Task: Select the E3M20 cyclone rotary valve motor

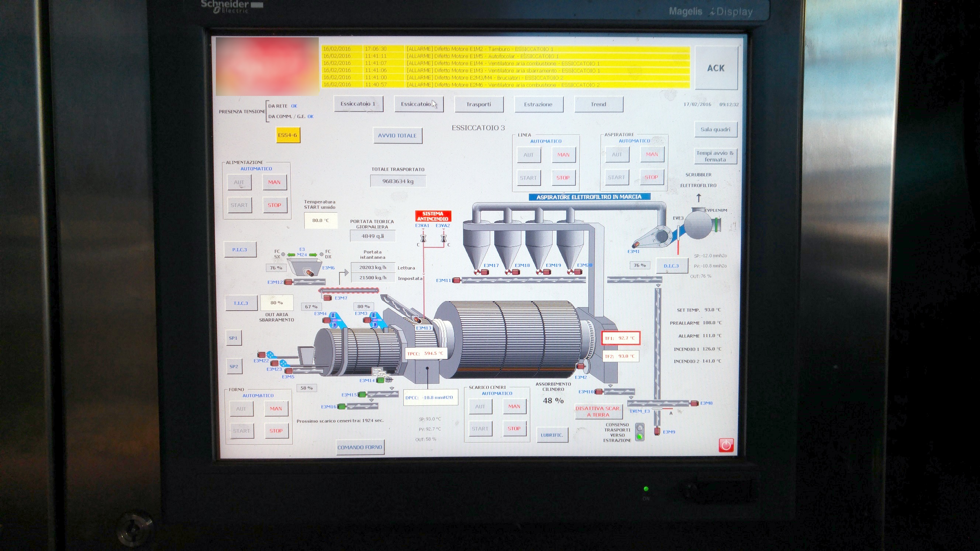Action: click(574, 272)
